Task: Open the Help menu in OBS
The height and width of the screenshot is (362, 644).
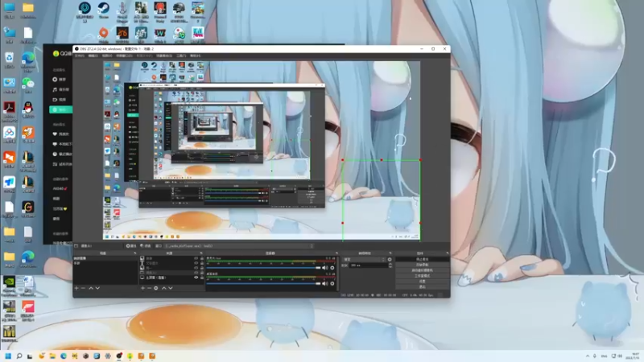Action: tap(195, 56)
